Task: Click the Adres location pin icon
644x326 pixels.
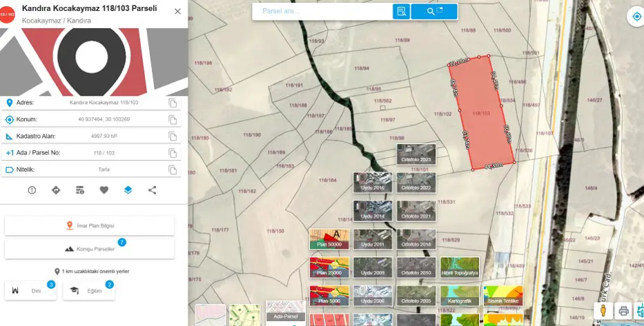Action: click(x=10, y=103)
